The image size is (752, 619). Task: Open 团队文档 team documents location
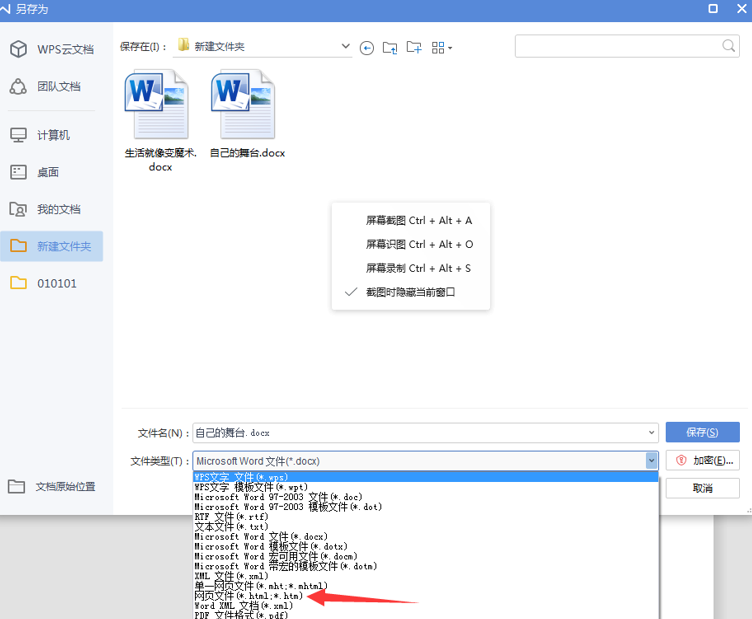coord(46,86)
